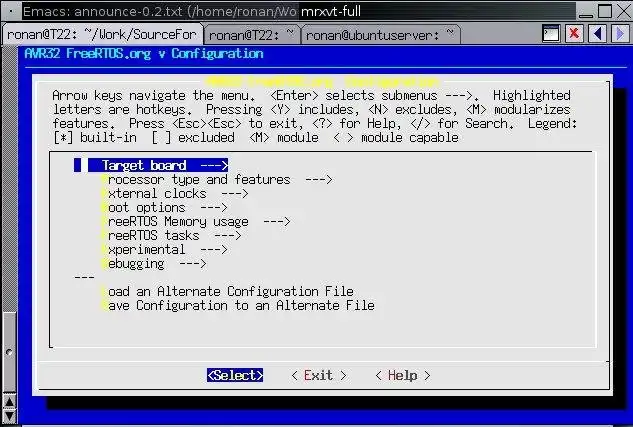Viewport: 633px width, 427px height.
Task: Click the Exit button
Action: click(319, 375)
